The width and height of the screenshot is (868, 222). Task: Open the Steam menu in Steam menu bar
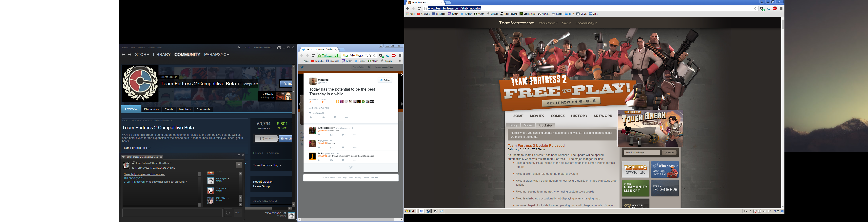pyautogui.click(x=125, y=47)
